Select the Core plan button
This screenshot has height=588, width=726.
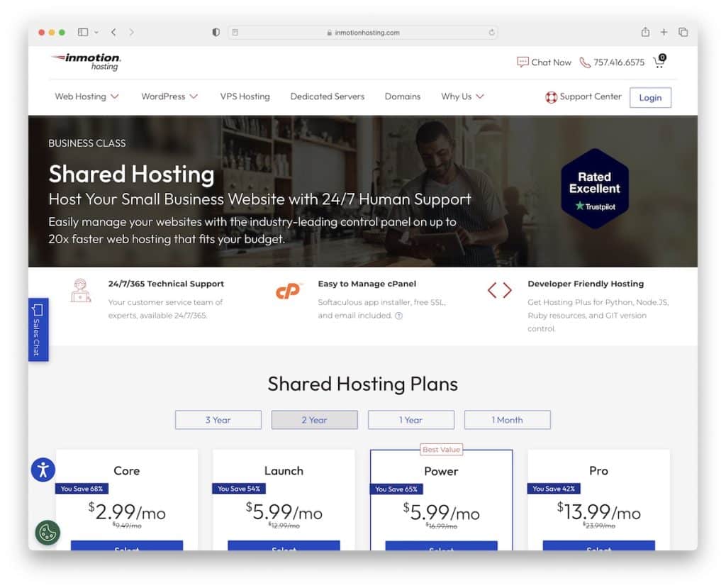pos(126,545)
